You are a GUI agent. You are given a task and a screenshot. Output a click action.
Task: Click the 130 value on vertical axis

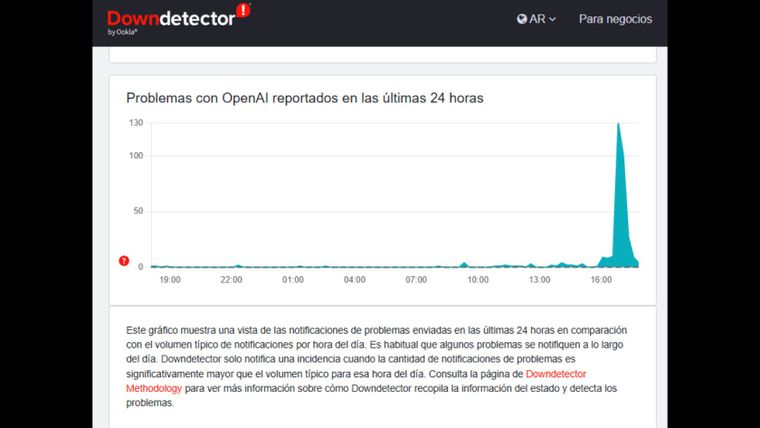coord(135,123)
